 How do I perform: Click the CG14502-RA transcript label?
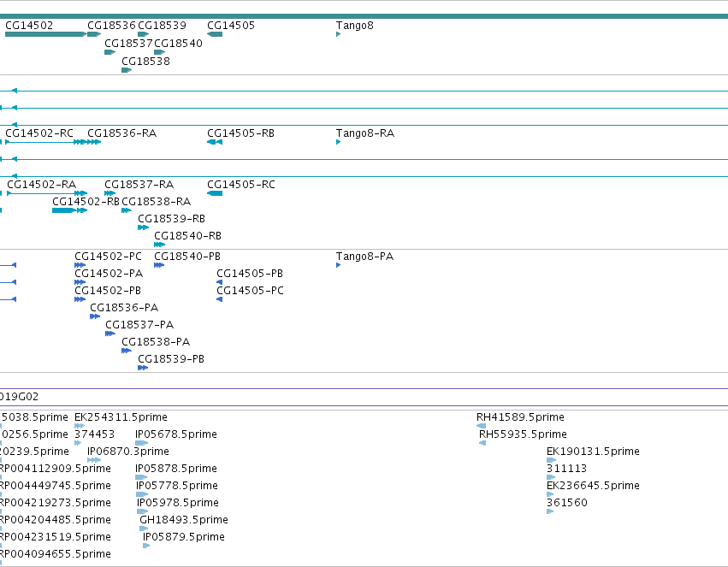41,185
